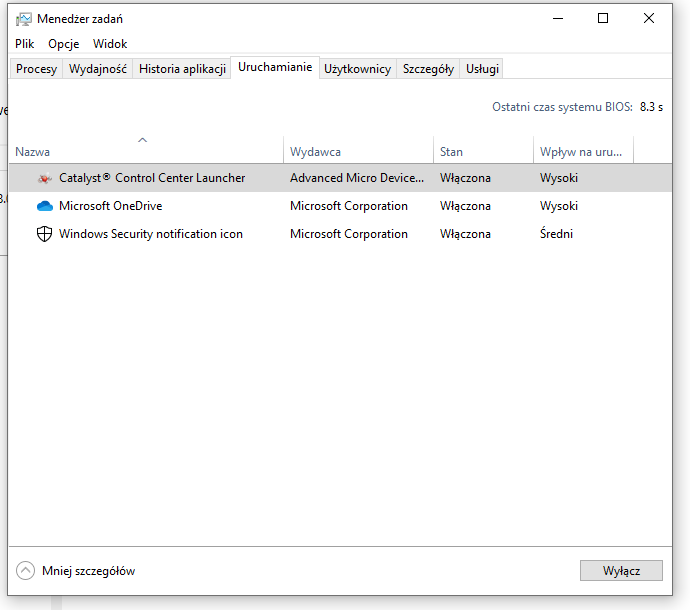Select Catalyst Control Center Launcher row name
Viewport: 690px width, 610px height.
point(152,178)
